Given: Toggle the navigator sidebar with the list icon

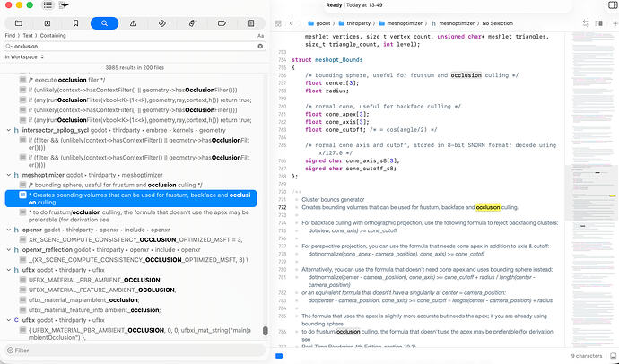Looking at the screenshot, I should [x=48, y=5].
